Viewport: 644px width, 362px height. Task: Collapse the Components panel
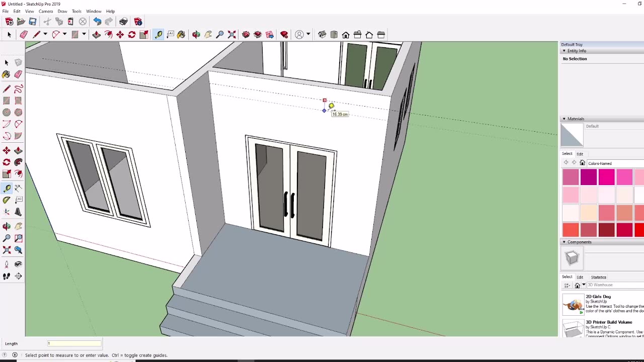coord(564,242)
